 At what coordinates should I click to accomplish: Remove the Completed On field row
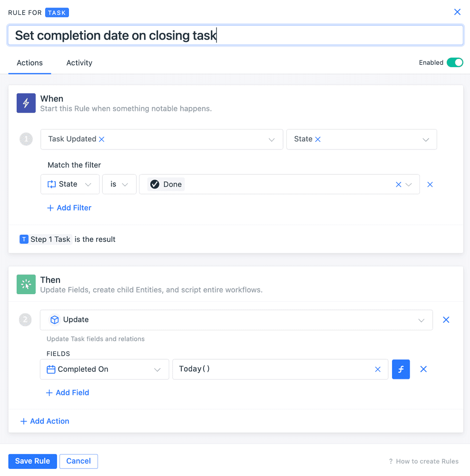click(x=423, y=369)
